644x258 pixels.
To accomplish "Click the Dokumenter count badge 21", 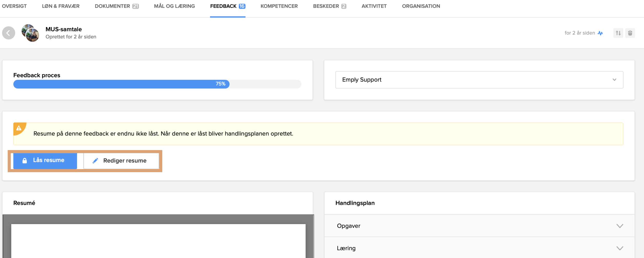I will click(135, 6).
